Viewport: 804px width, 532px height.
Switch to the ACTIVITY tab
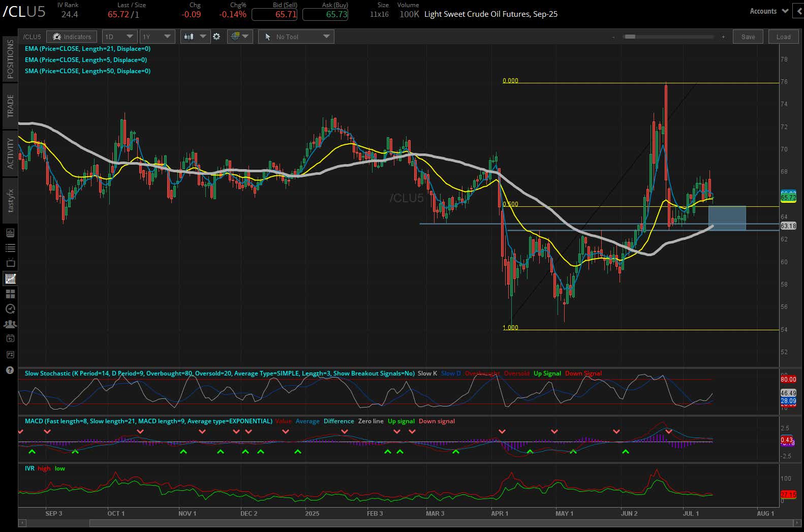point(10,153)
